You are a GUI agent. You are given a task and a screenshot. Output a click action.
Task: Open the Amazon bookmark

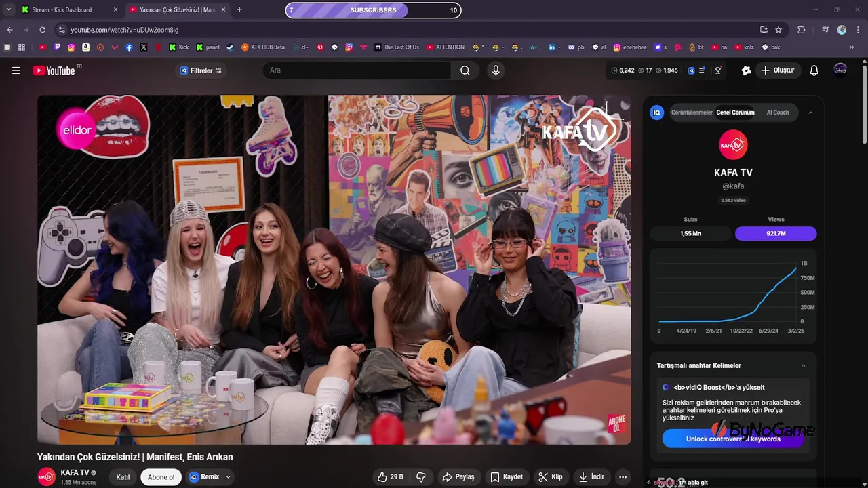click(x=85, y=47)
